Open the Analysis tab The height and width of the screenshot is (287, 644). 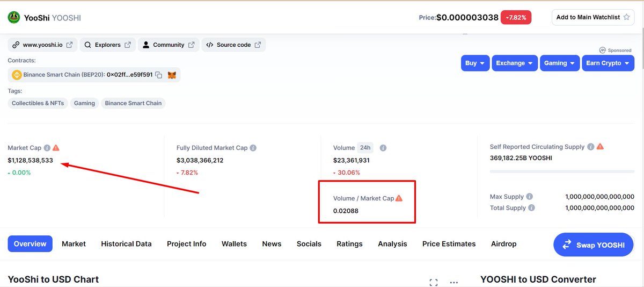coord(392,244)
